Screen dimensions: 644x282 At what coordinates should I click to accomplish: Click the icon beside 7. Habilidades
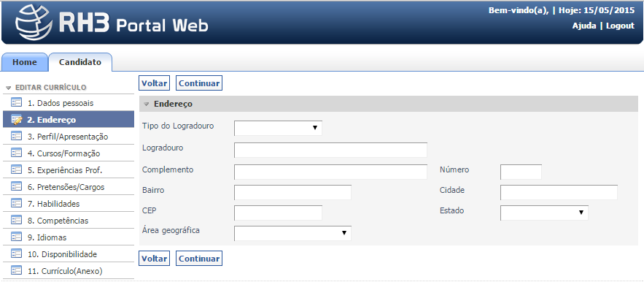pos(17,203)
